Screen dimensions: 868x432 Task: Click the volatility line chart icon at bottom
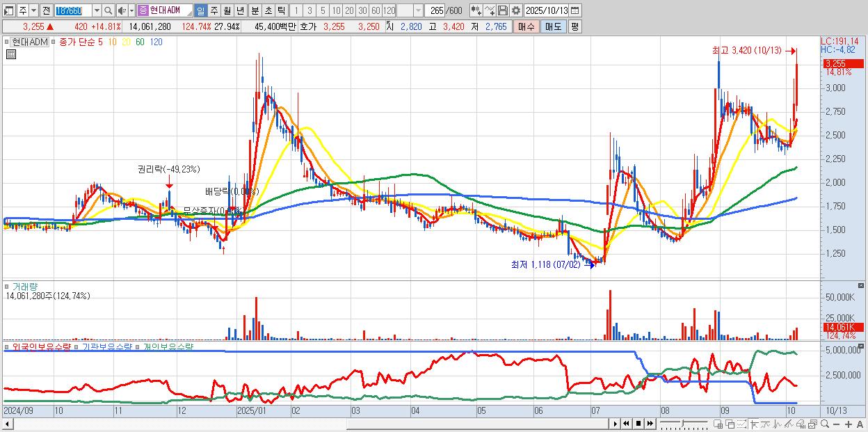click(778, 424)
